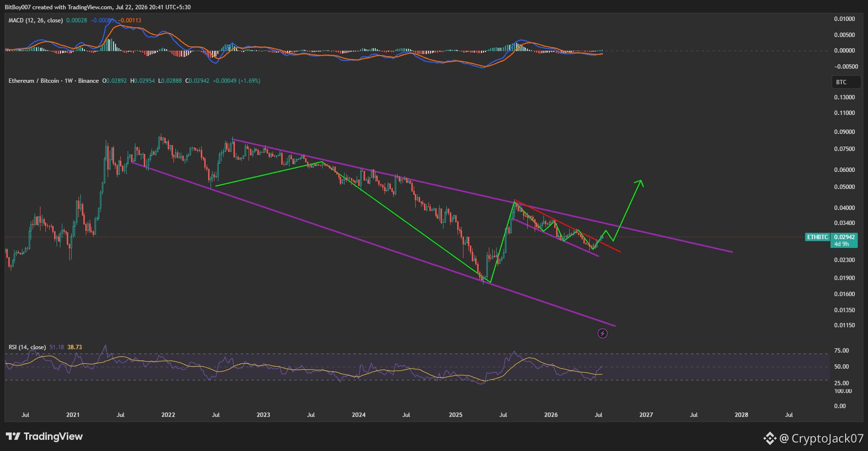Click the high price value H0.02954
This screenshot has width=868, height=451.
click(x=142, y=81)
